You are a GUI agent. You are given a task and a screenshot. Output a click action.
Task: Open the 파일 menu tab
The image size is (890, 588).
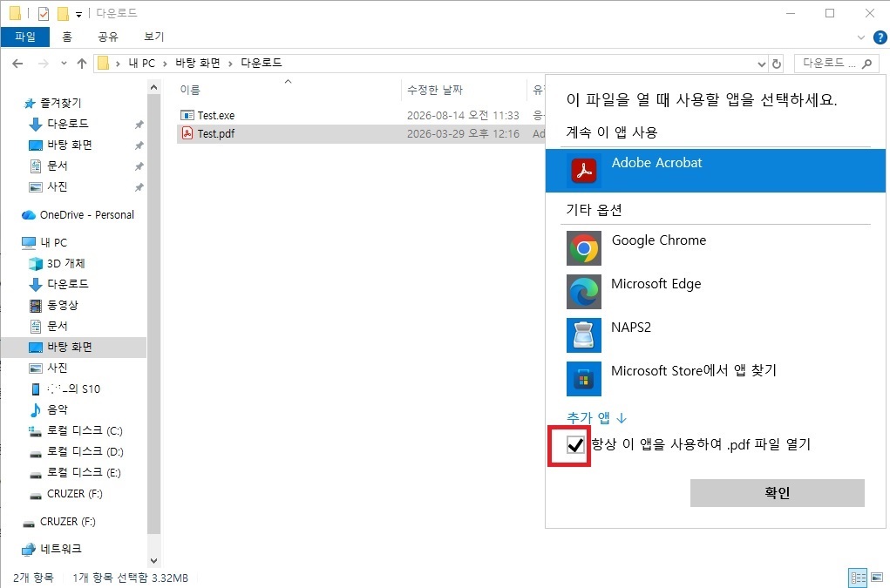tap(25, 37)
